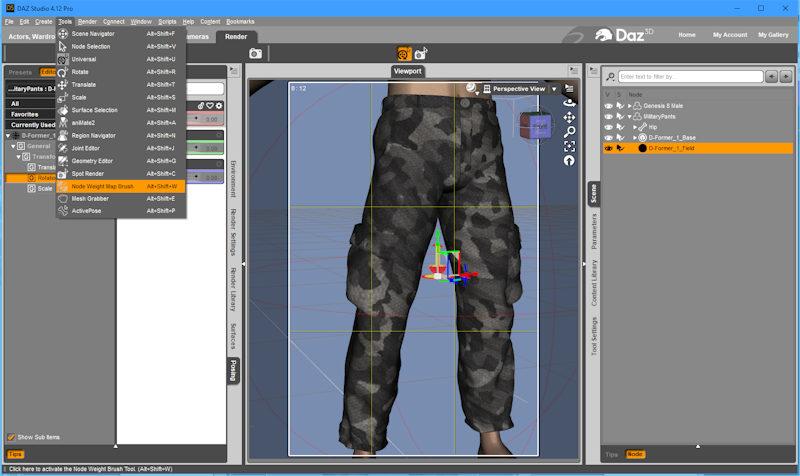
Task: Click the render camera icon in toolbar
Action: (x=255, y=54)
